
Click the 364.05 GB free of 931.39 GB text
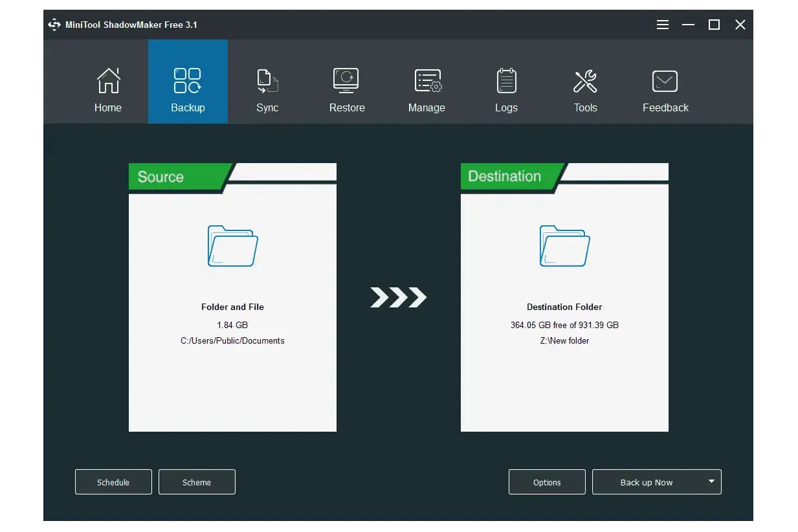click(564, 325)
